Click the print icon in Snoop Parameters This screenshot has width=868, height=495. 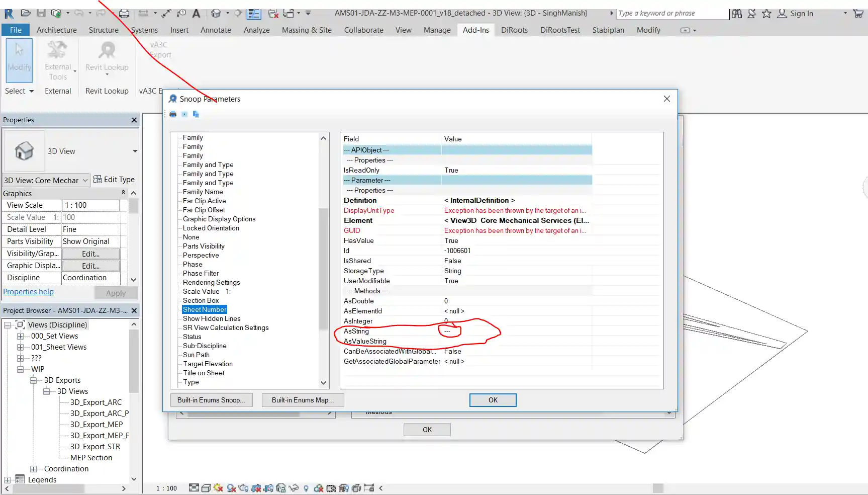173,114
